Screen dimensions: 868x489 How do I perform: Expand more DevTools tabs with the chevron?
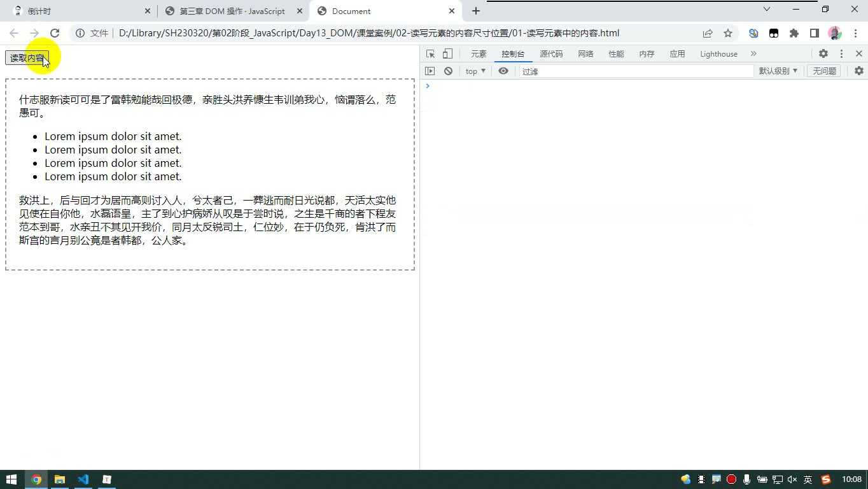pos(753,54)
